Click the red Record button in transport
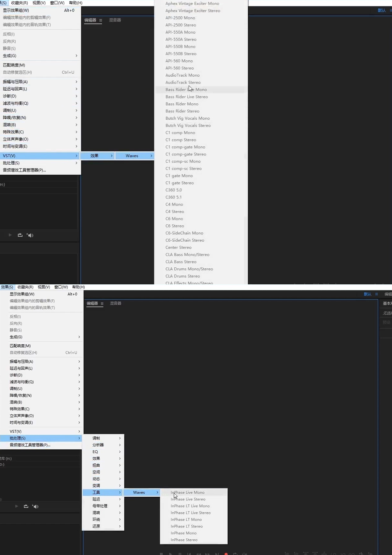 (226, 554)
